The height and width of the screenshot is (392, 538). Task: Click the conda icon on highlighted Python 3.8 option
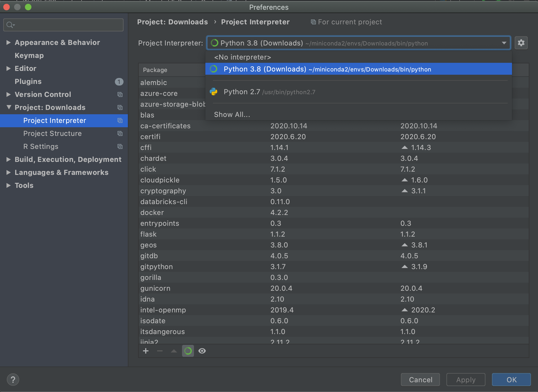coord(214,69)
